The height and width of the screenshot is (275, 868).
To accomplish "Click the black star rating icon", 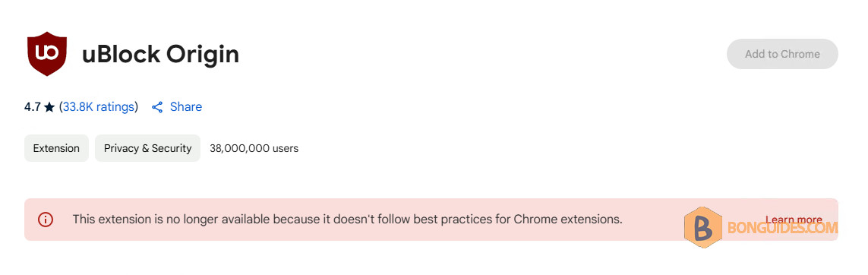I will 49,107.
